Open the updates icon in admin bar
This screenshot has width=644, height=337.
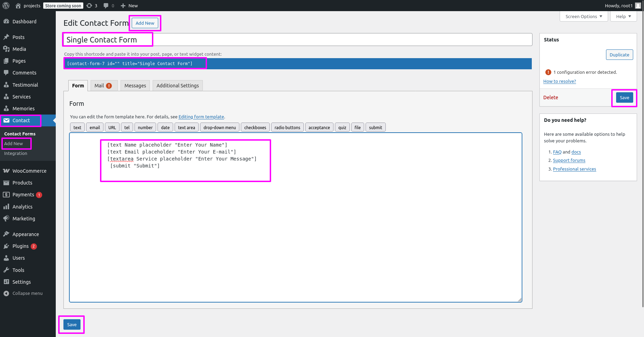[x=90, y=6]
